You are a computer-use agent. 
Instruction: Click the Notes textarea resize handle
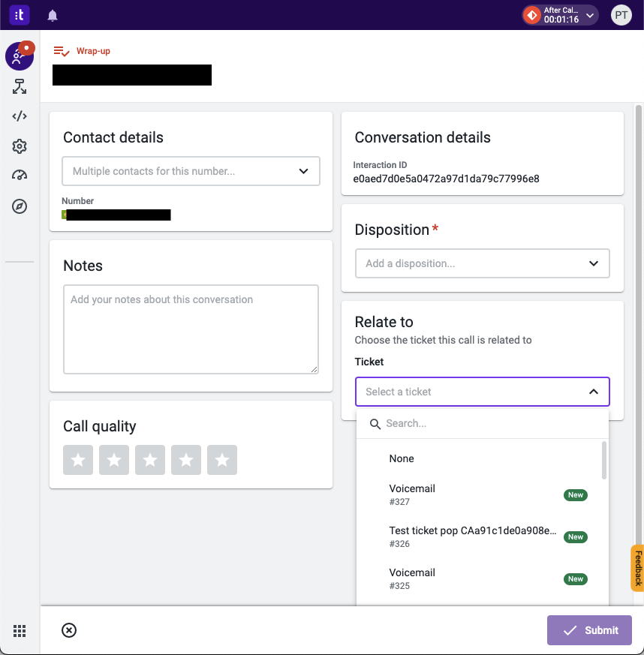coord(314,370)
